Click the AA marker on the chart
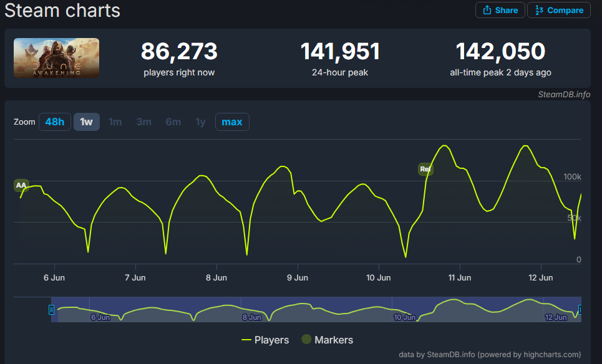Viewport: 602px width, 364px height. 21,185
